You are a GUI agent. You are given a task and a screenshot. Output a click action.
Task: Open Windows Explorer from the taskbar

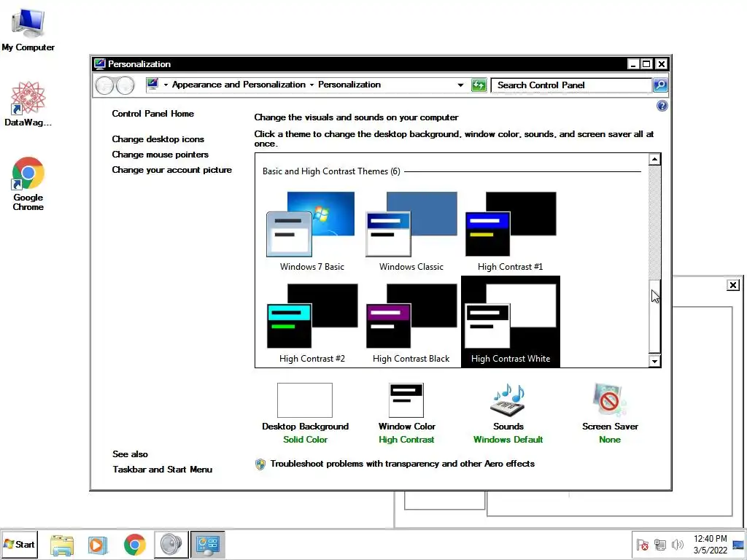tap(62, 545)
